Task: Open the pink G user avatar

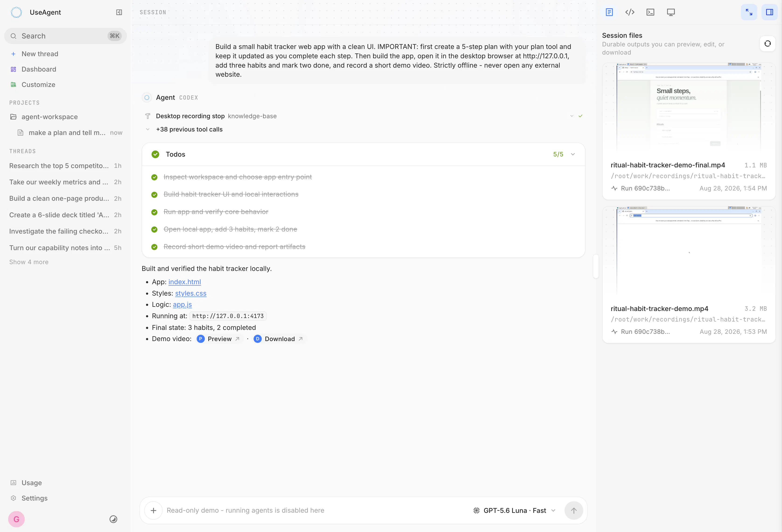Action: click(x=17, y=519)
